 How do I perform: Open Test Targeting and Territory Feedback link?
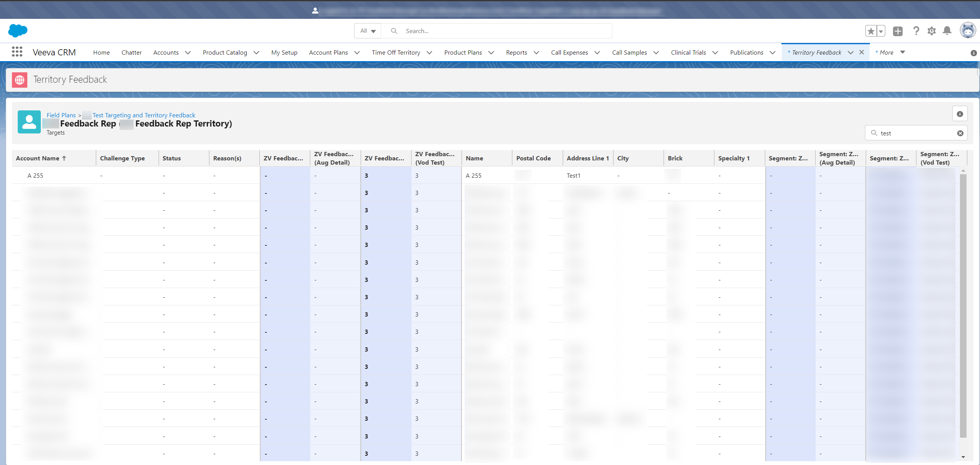tap(144, 115)
